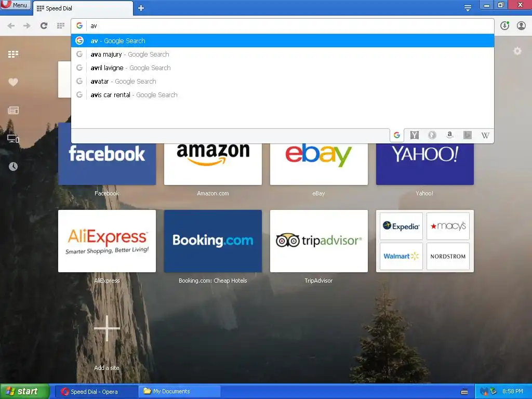Switch to Speed Dial - Opera taskbar button

96,391
